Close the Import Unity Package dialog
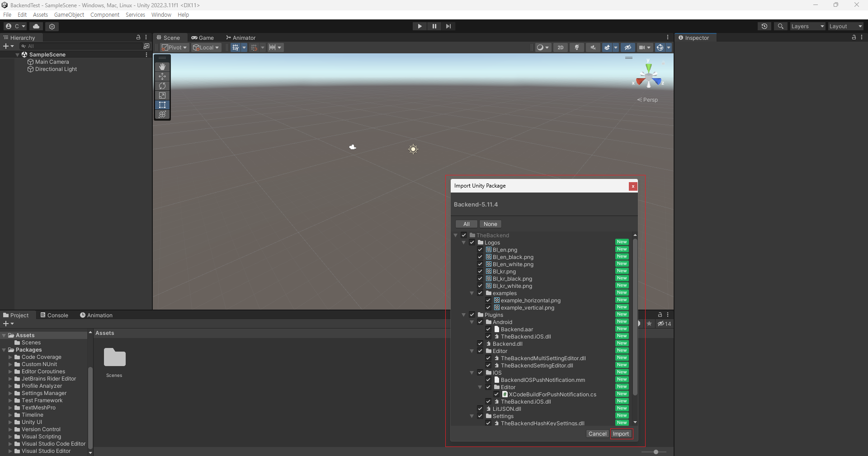Image resolution: width=868 pixels, height=456 pixels. (633, 186)
